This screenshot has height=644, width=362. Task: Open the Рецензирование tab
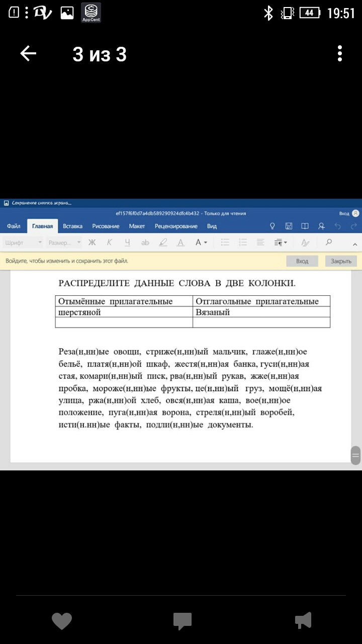point(176,226)
